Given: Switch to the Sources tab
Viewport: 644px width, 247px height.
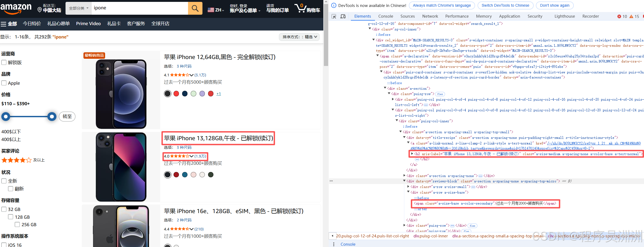Looking at the screenshot, I should (408, 16).
